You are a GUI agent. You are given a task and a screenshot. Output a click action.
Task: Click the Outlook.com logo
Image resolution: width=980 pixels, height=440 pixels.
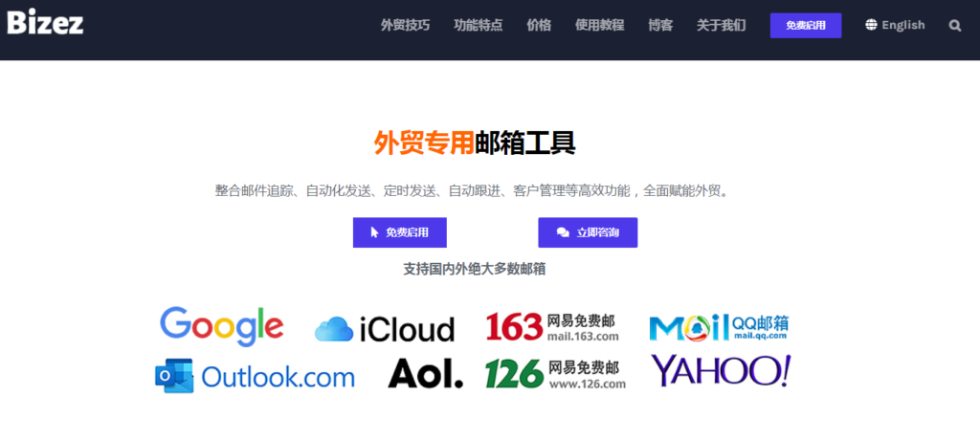255,376
